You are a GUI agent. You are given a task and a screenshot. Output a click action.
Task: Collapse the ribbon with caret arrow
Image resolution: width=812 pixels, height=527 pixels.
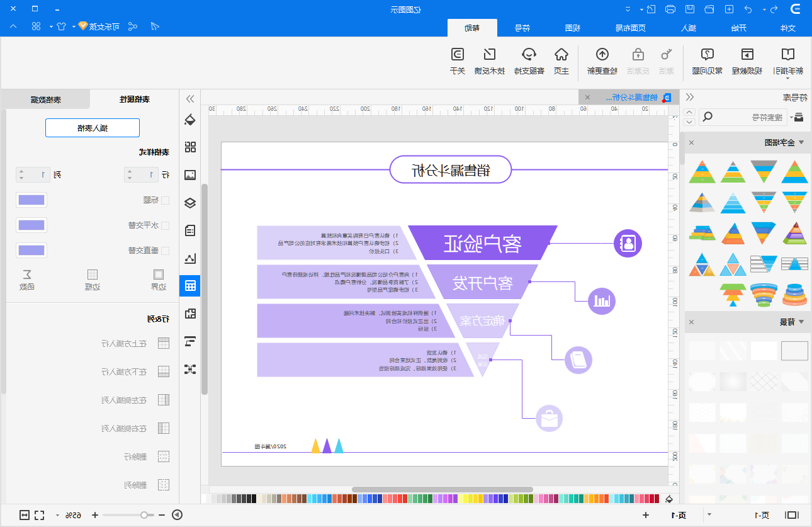click(x=14, y=26)
